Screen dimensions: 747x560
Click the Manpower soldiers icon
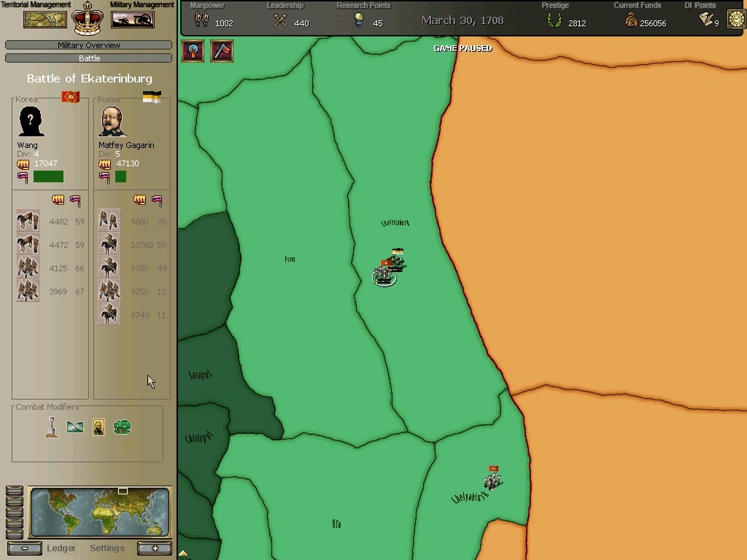(201, 20)
